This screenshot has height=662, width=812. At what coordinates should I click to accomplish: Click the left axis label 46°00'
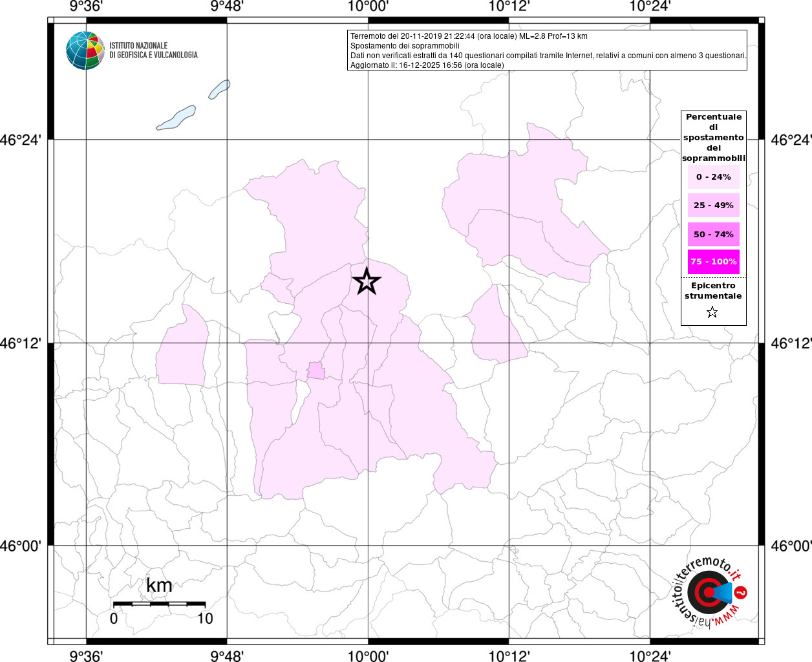coord(20,546)
